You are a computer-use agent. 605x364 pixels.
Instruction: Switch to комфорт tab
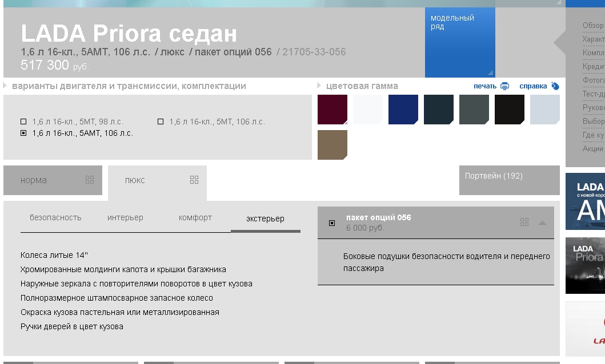(x=195, y=217)
